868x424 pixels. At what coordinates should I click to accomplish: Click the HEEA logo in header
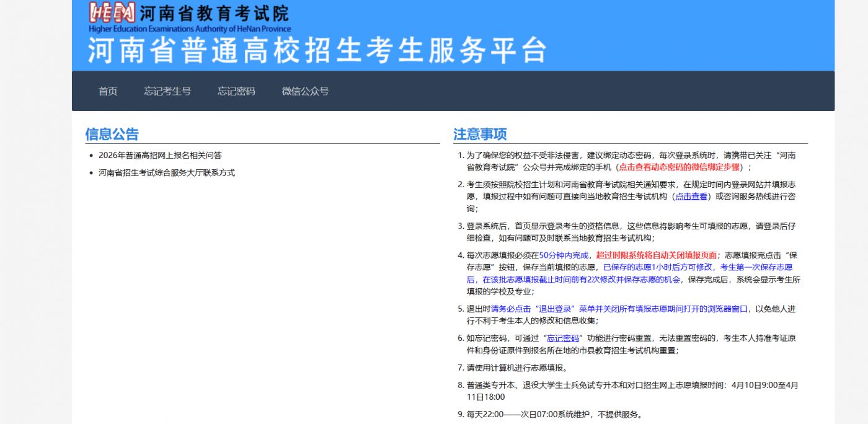(112, 12)
